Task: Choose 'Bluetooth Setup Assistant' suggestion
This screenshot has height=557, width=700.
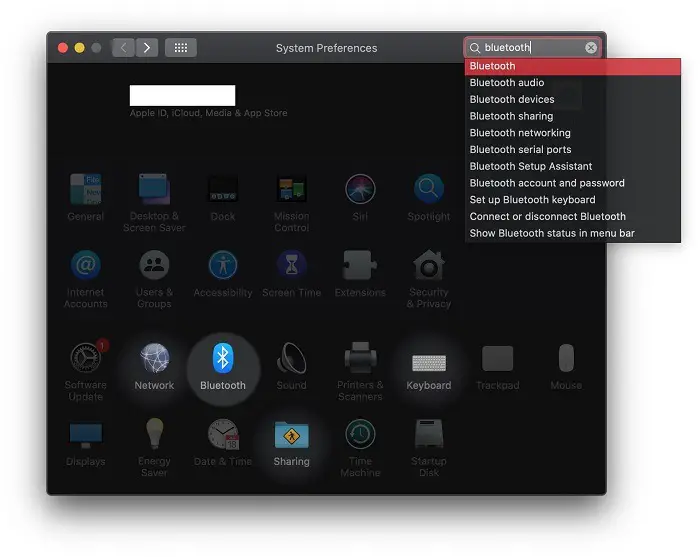Action: point(573,166)
